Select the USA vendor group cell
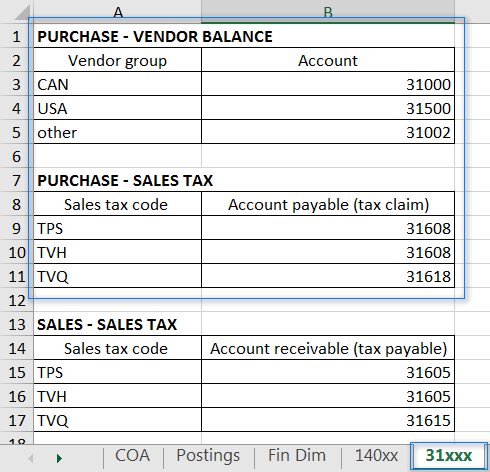490x472 pixels. click(x=118, y=108)
